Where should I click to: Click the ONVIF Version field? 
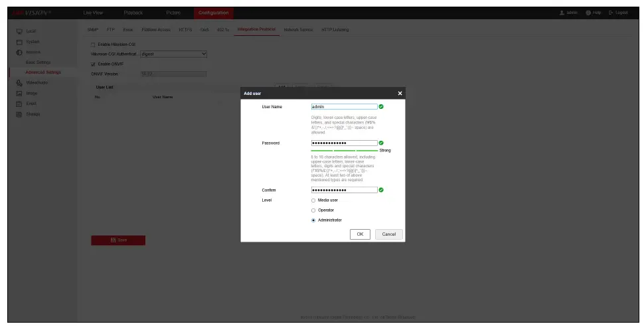click(x=173, y=74)
